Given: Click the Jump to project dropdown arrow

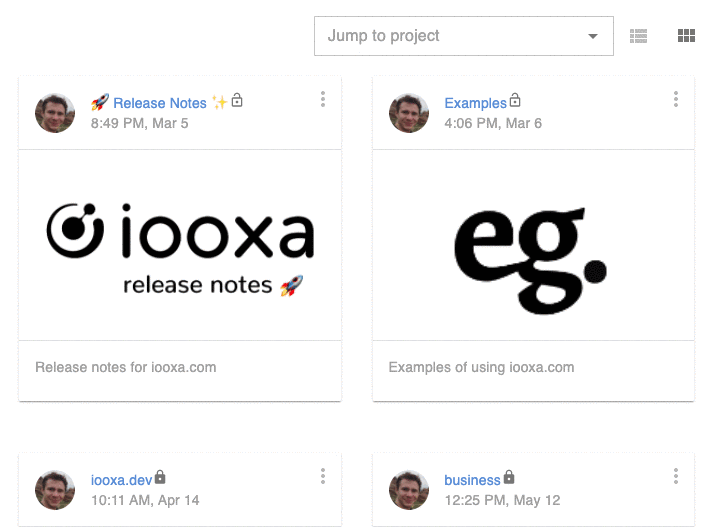Looking at the screenshot, I should 593,36.
